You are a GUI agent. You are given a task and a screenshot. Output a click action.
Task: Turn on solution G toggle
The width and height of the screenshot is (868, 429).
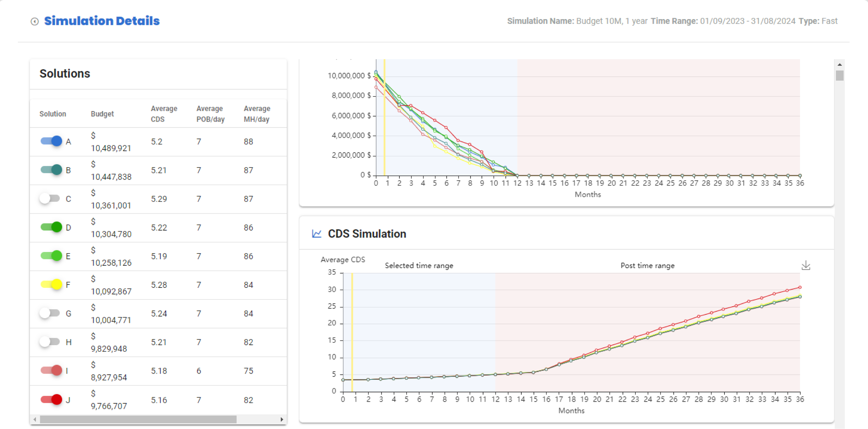point(50,313)
